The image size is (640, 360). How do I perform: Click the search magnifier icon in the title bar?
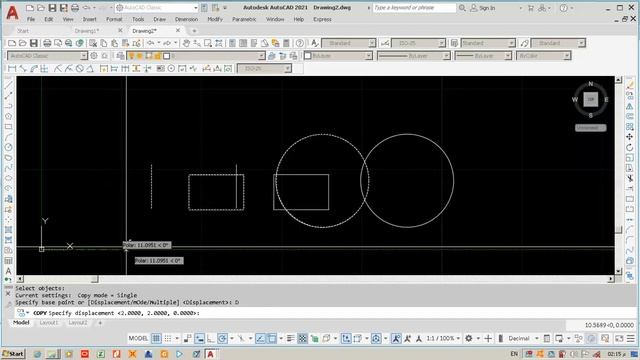pos(462,8)
